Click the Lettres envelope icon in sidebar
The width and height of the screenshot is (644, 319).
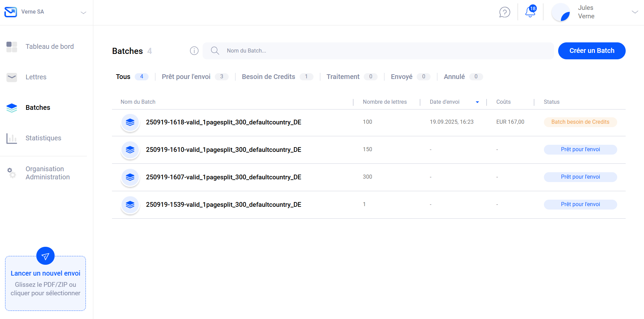tap(12, 77)
